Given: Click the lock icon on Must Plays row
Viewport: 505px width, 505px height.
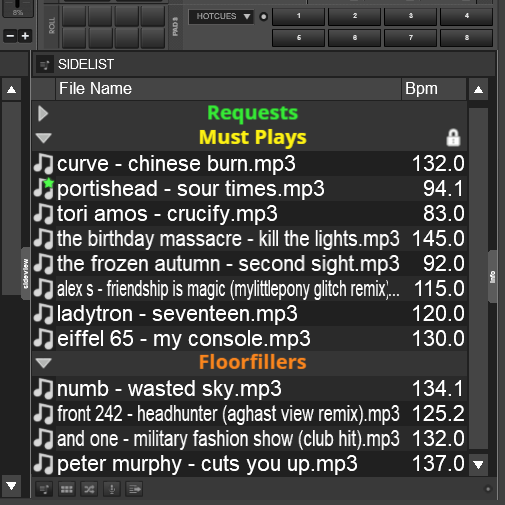Looking at the screenshot, I should click(453, 138).
